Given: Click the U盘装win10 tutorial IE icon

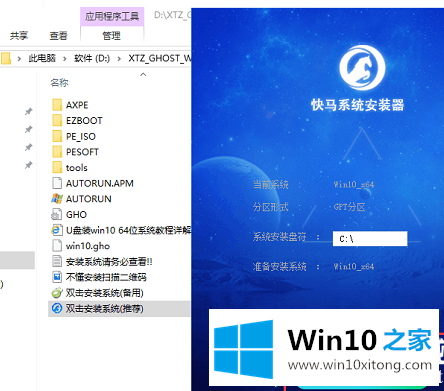Looking at the screenshot, I should tap(57, 230).
